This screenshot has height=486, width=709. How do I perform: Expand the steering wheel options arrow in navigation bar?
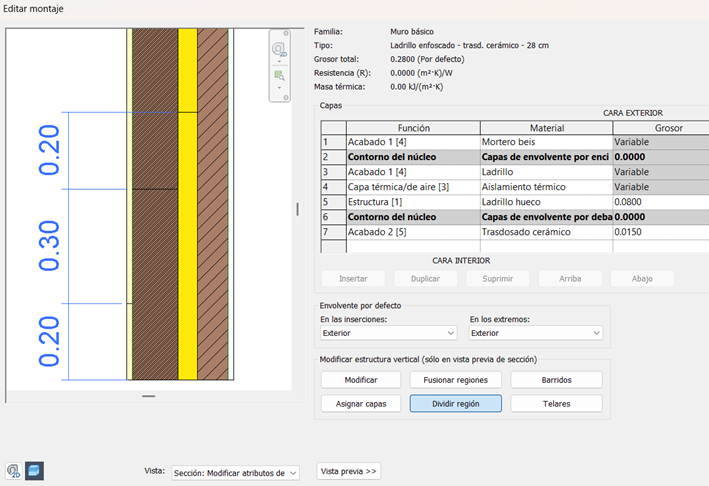click(x=279, y=61)
